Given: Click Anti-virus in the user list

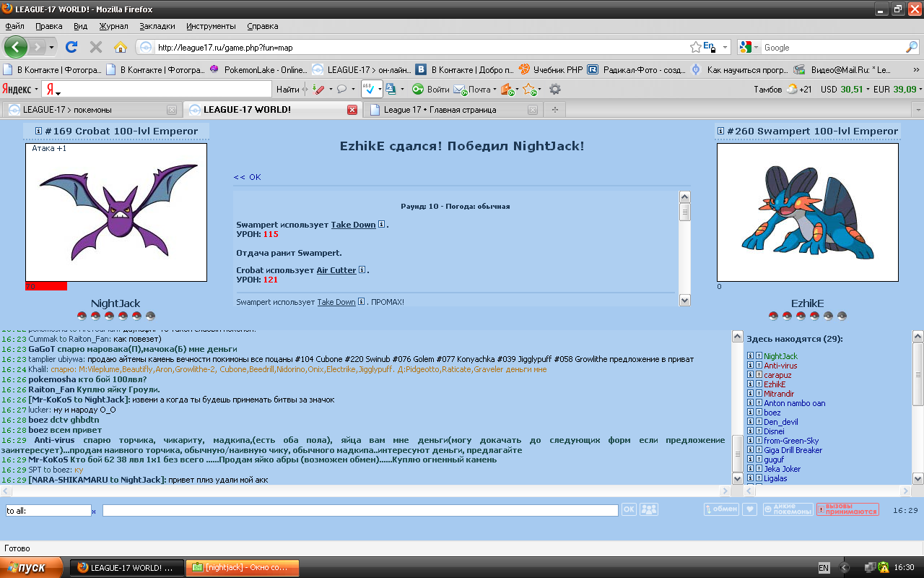Looking at the screenshot, I should 780,366.
